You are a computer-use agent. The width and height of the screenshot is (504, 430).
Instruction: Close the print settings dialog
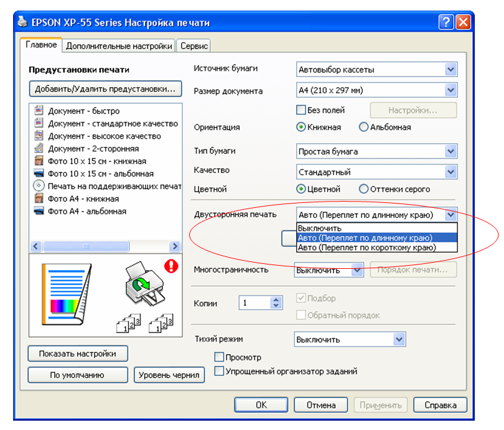pos(463,22)
